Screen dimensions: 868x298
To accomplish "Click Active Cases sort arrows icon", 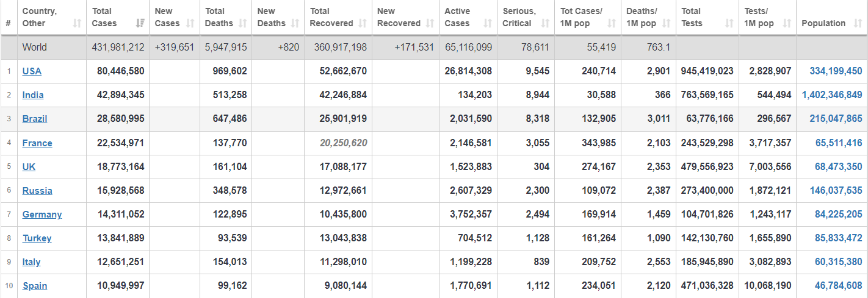I will tap(487, 23).
